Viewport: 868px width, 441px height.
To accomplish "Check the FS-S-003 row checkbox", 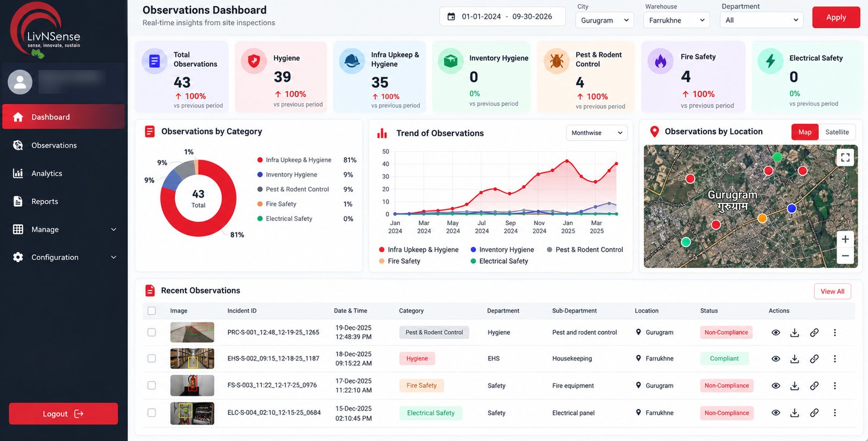I will coord(152,386).
